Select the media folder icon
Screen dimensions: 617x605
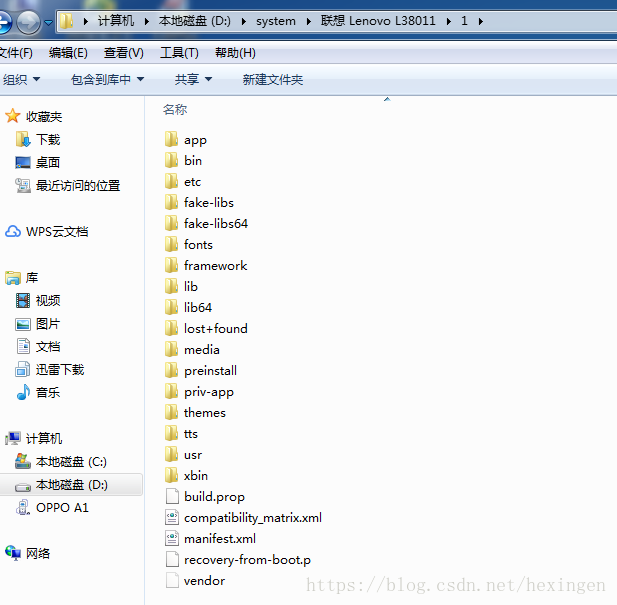(171, 349)
